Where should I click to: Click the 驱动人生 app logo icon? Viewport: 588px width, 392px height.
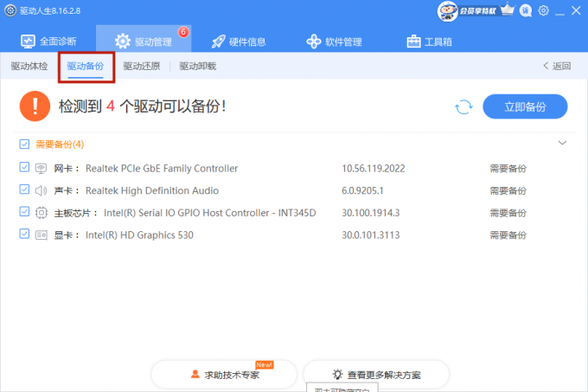click(x=10, y=10)
